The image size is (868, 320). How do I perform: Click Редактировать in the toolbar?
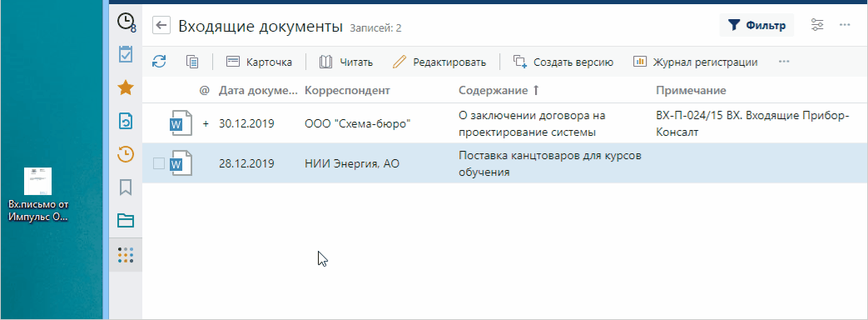click(x=439, y=62)
